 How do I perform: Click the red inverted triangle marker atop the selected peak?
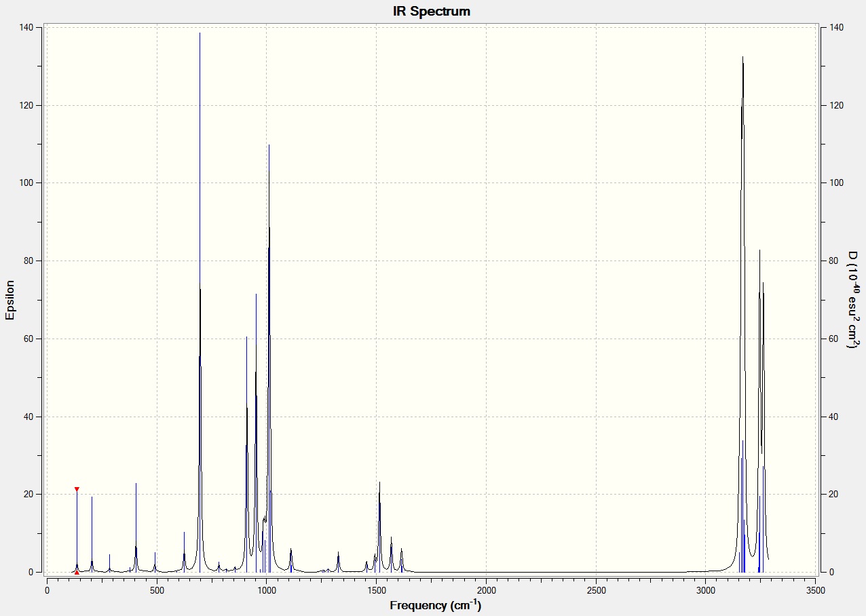click(77, 489)
